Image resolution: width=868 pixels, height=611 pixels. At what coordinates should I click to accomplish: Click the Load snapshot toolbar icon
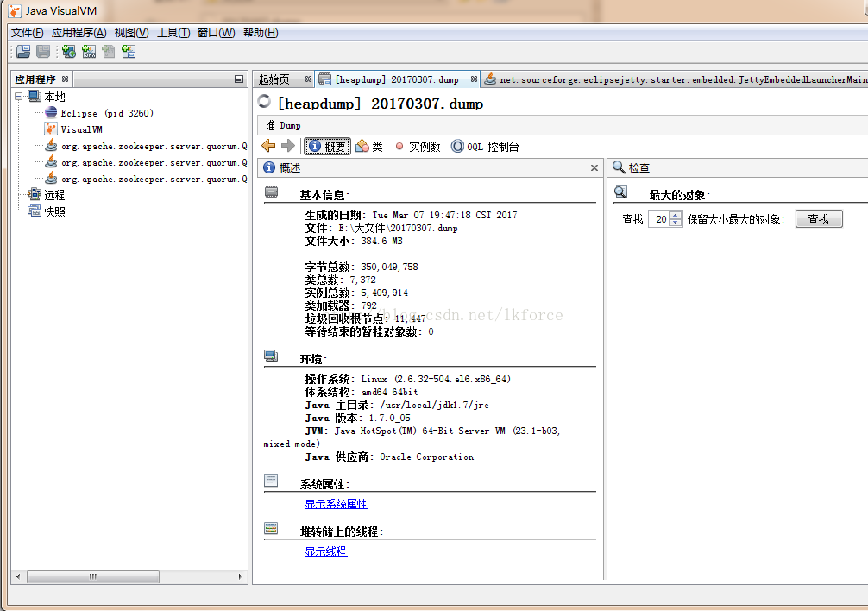(23, 52)
